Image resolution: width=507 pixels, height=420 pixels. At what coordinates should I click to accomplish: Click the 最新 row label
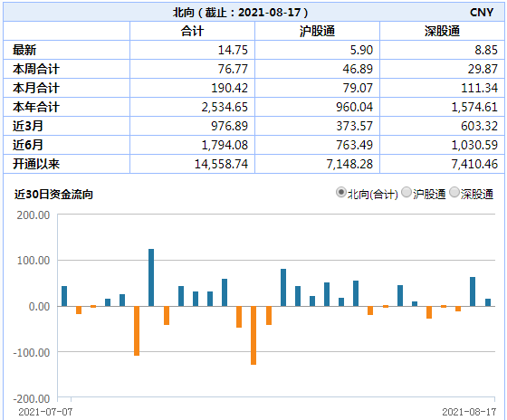24,50
